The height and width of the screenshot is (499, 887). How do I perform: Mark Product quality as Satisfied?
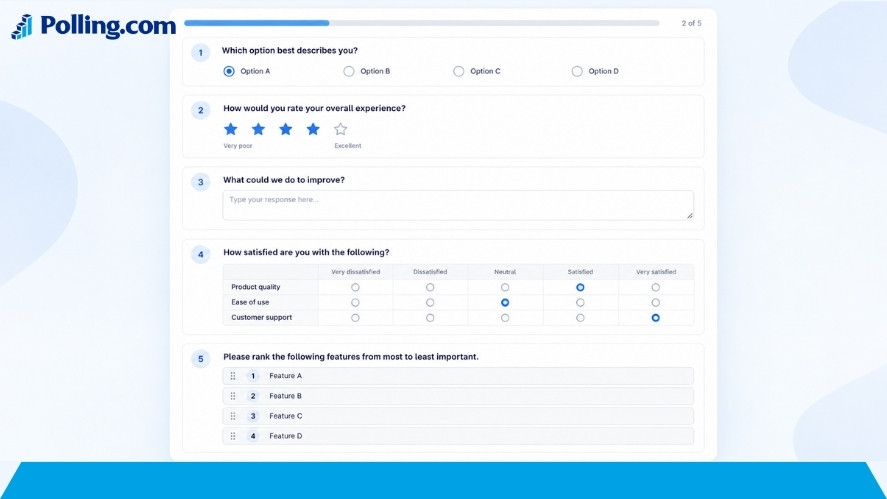coord(580,287)
